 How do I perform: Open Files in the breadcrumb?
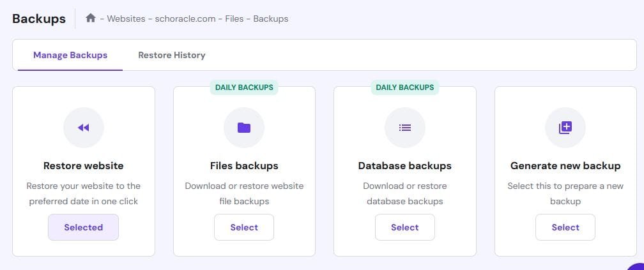[x=234, y=19]
